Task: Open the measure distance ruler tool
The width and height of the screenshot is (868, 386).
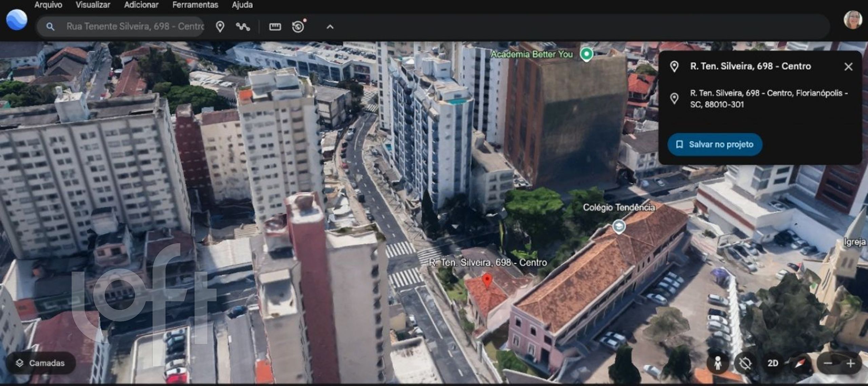Action: (x=275, y=26)
